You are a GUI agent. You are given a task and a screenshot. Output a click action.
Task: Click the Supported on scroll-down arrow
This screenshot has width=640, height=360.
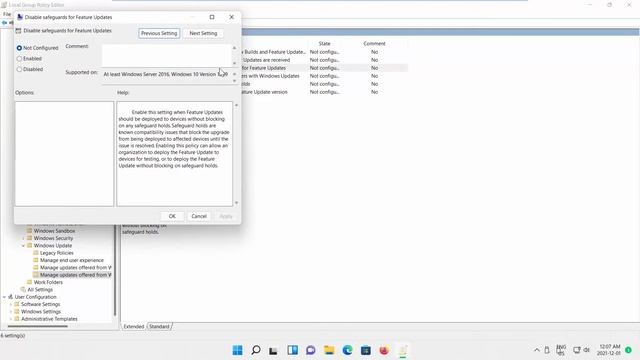point(234,81)
